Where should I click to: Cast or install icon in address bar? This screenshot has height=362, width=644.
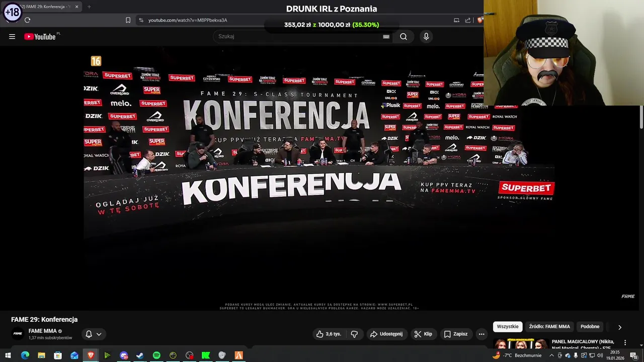pos(456,20)
